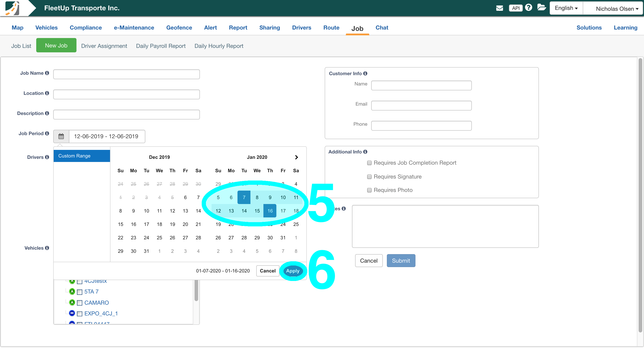Enable Requires Job Completion Report checkbox
The height and width of the screenshot is (353, 644).
pyautogui.click(x=369, y=163)
